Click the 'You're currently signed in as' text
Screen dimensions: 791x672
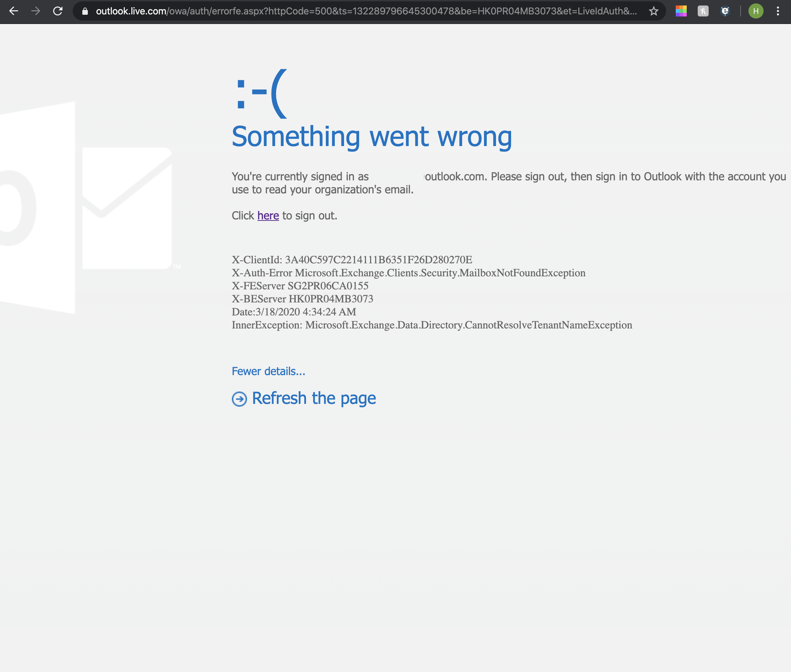(x=300, y=176)
